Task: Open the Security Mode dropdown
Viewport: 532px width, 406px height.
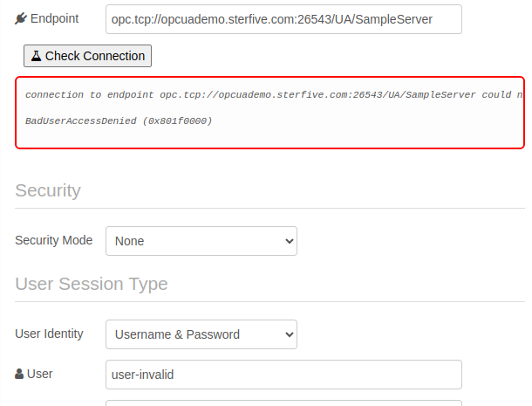Action: tap(201, 241)
